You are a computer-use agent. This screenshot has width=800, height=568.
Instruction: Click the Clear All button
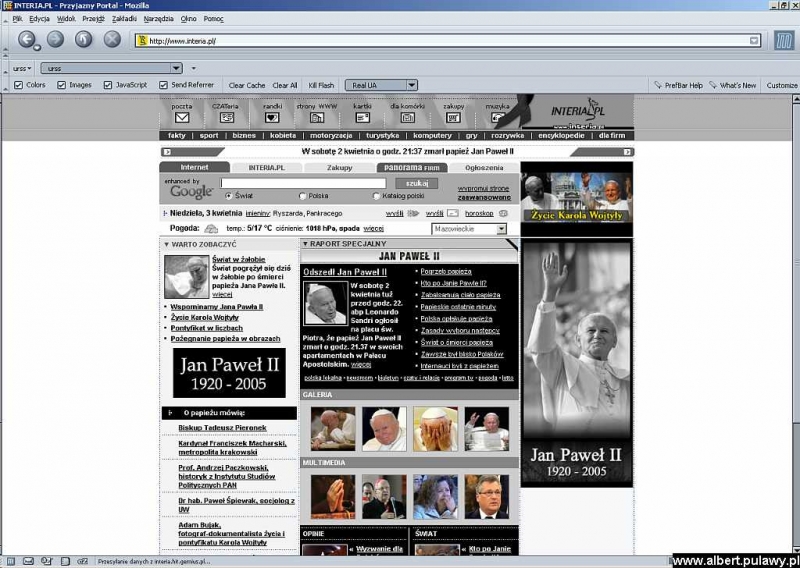(x=285, y=86)
